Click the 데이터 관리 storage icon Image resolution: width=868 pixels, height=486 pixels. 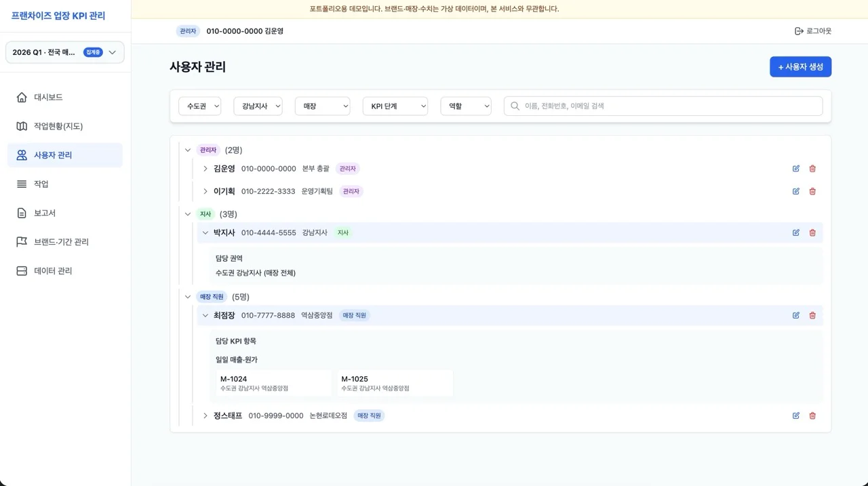coord(22,271)
